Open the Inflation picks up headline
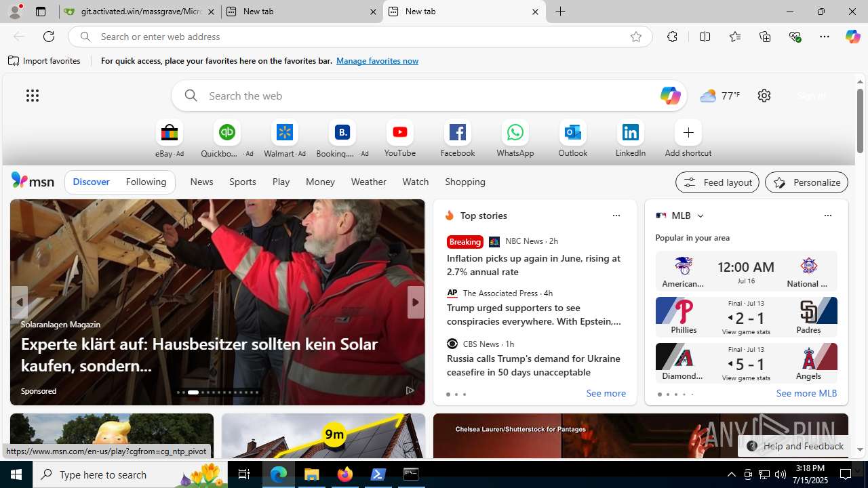 (534, 265)
